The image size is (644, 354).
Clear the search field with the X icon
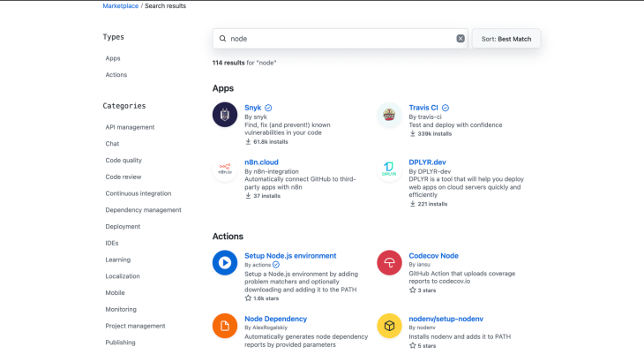[x=461, y=38]
